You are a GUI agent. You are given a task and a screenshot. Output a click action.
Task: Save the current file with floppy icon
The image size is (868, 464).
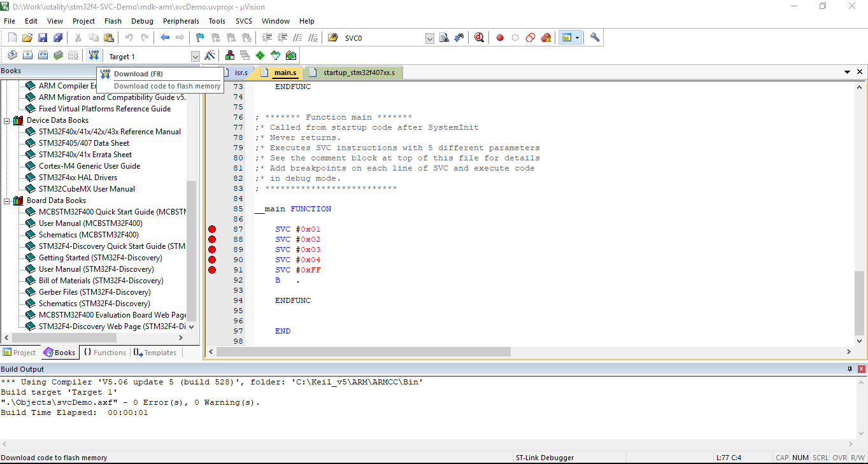point(43,38)
